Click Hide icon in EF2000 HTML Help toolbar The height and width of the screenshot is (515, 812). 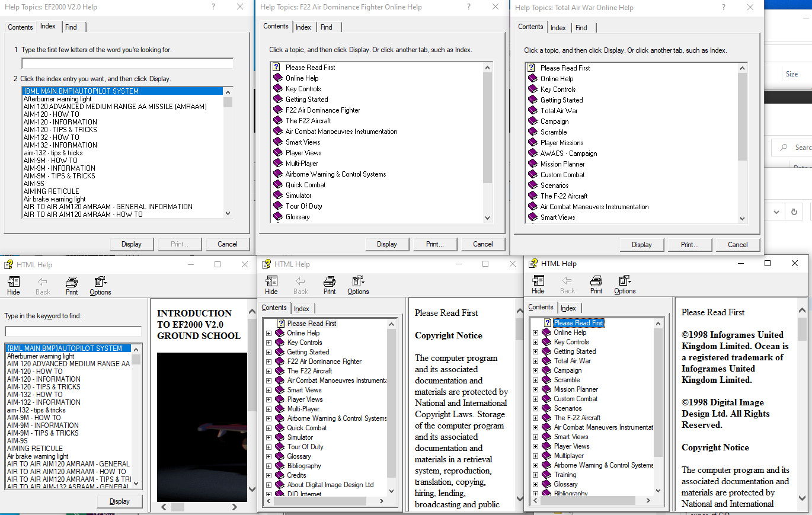tap(13, 282)
